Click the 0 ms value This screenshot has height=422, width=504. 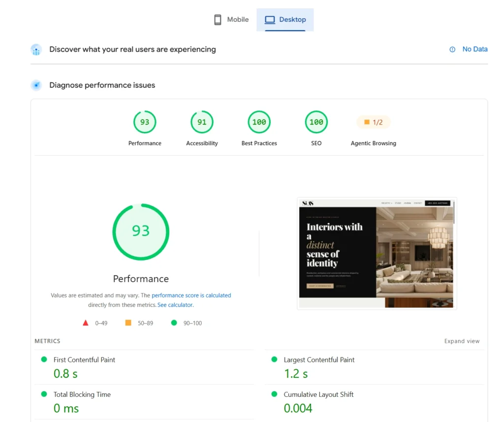(66, 408)
